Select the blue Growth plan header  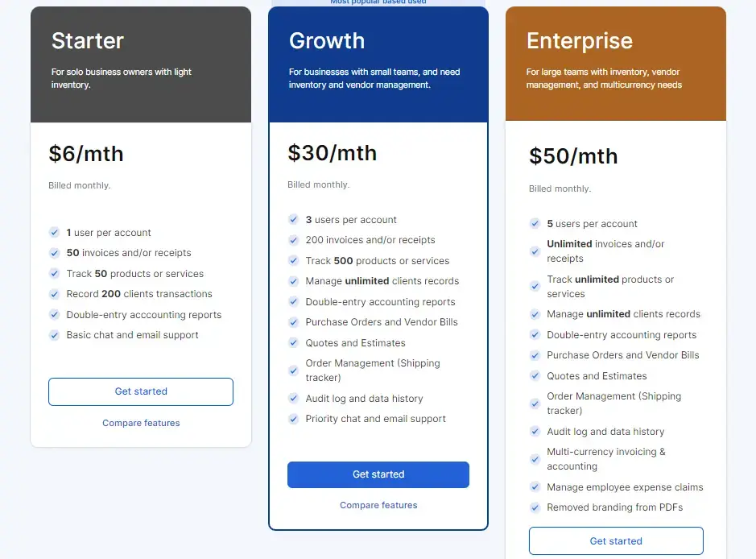378,64
